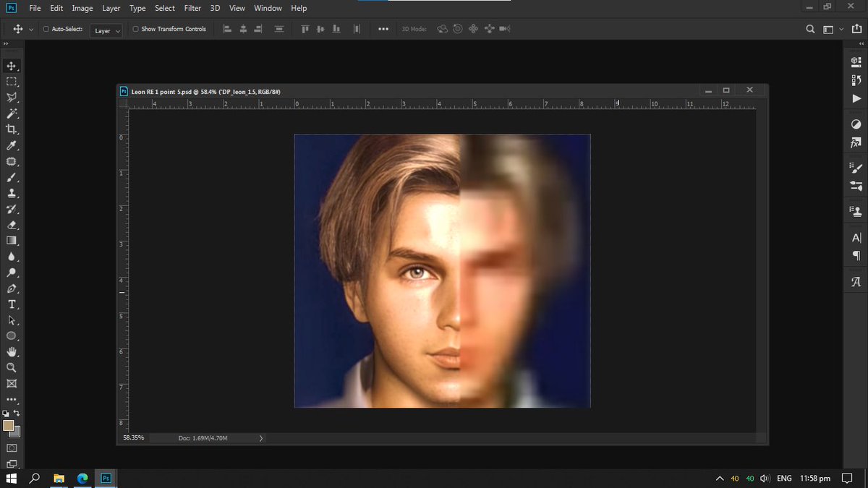This screenshot has height=488, width=868.
Task: Open the Actions panel play icon
Action: tap(856, 98)
